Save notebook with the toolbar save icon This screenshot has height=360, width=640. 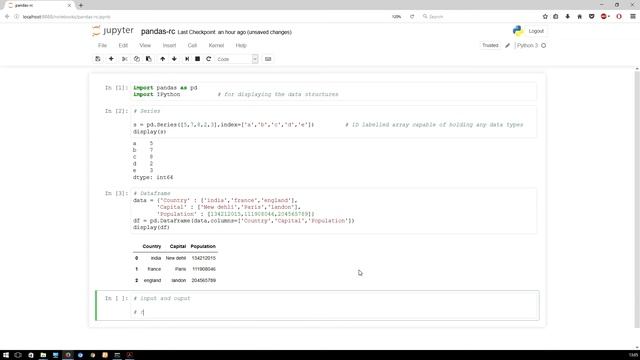(98, 59)
